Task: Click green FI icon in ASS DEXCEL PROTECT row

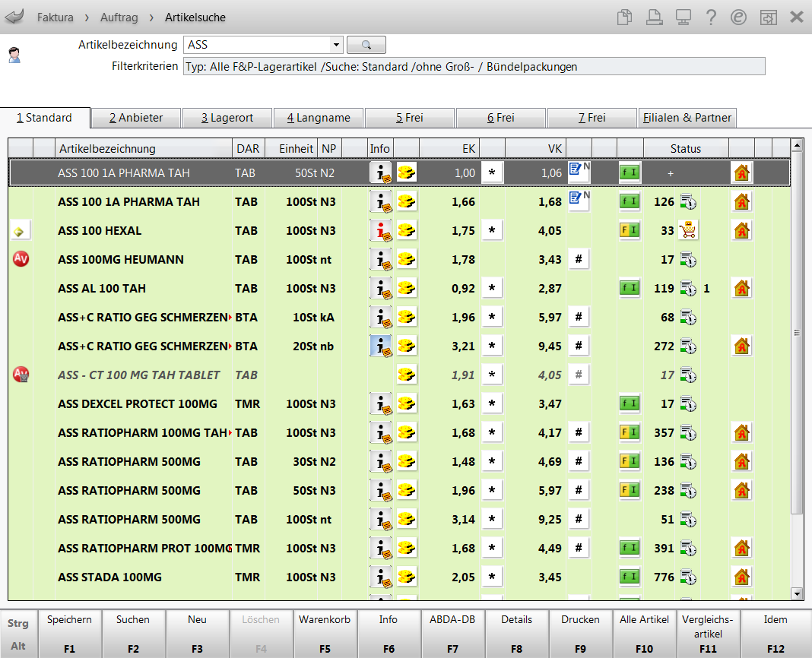Action: tap(630, 403)
